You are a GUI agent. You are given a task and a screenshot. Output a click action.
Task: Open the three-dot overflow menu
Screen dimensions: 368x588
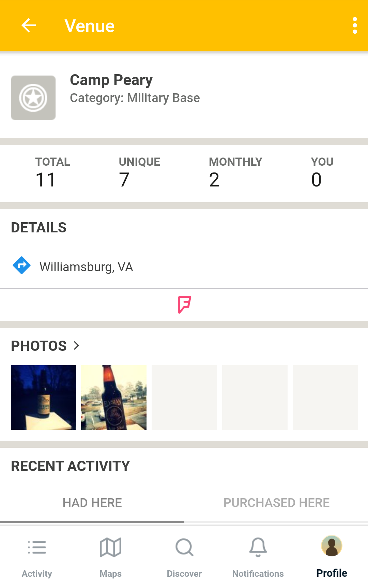(355, 26)
